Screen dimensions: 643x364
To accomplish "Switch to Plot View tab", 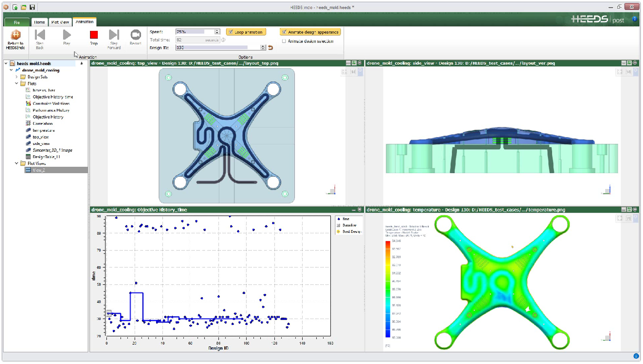I will click(x=60, y=22).
